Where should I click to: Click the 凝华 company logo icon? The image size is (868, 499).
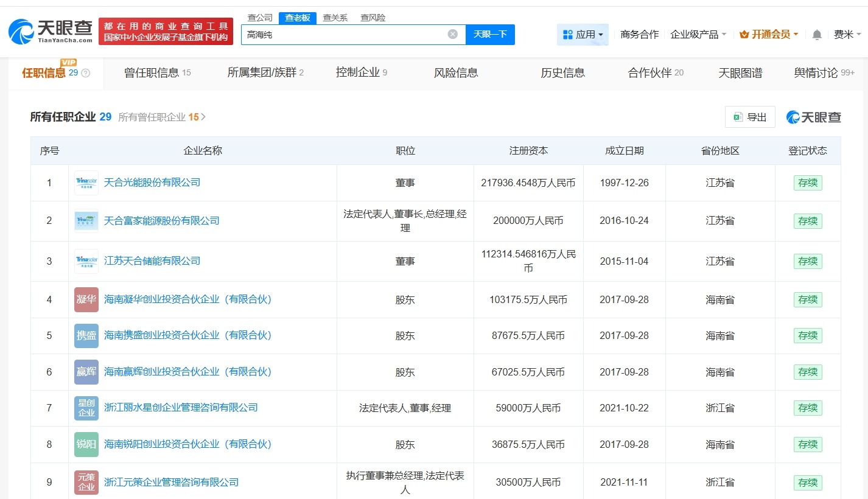tap(86, 299)
